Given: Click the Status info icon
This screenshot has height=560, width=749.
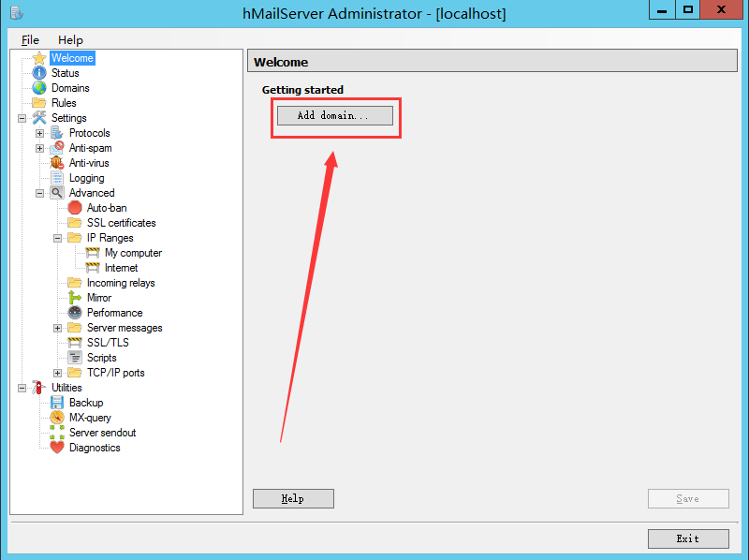Looking at the screenshot, I should point(39,73).
